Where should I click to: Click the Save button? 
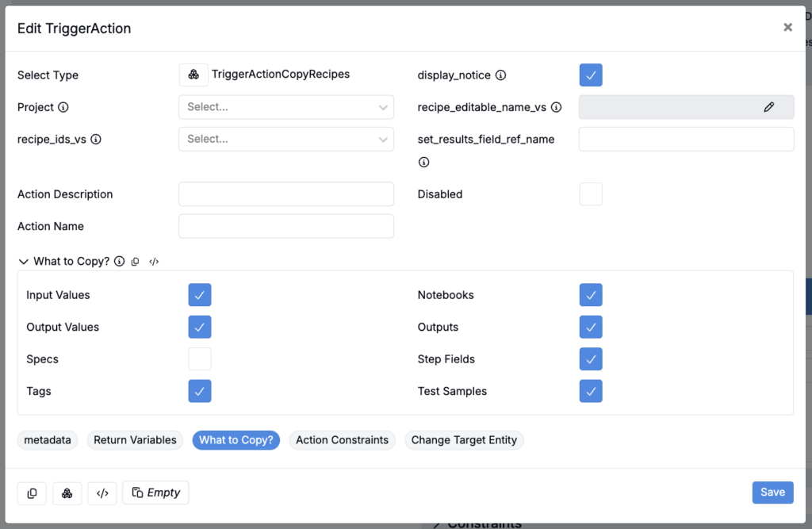coord(772,493)
